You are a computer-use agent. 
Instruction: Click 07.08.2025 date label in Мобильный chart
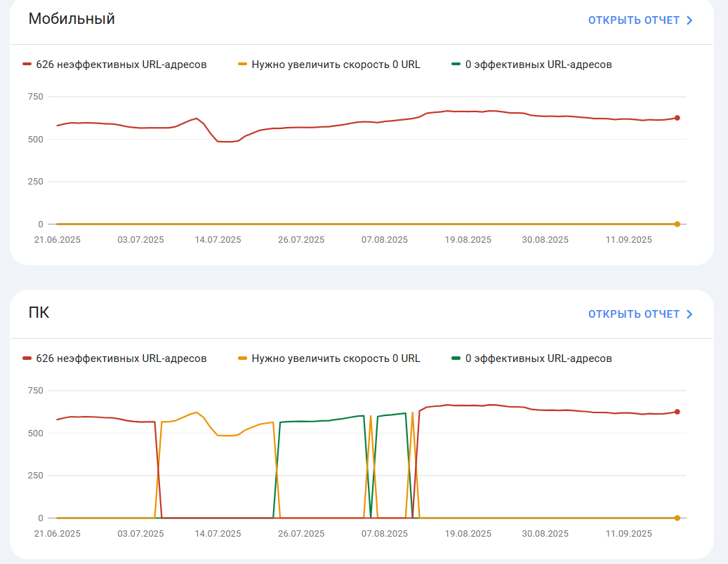point(385,240)
